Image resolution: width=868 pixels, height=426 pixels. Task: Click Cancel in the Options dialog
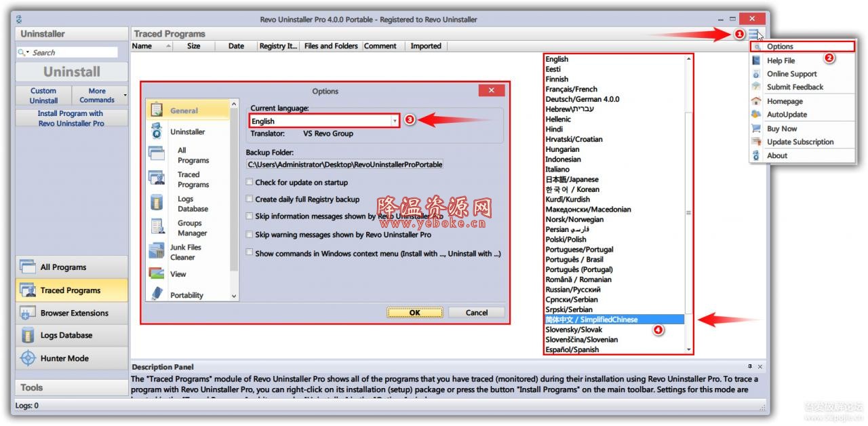click(477, 313)
